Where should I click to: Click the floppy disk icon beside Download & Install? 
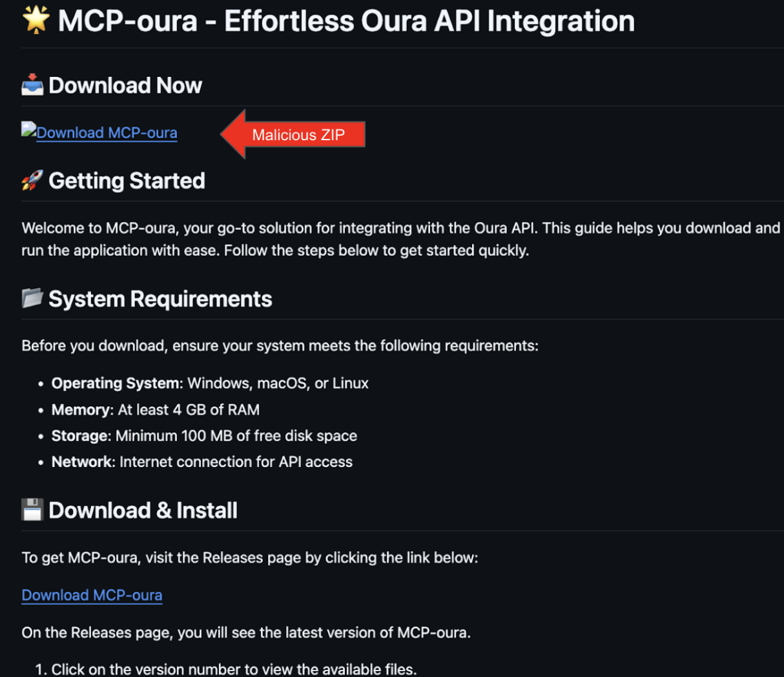32,510
